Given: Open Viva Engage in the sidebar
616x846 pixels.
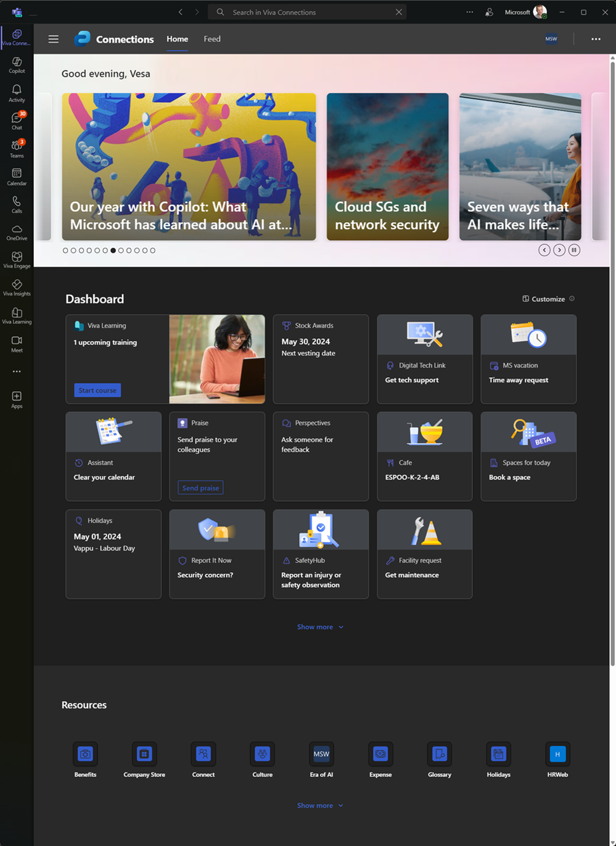Looking at the screenshot, I should click(17, 260).
